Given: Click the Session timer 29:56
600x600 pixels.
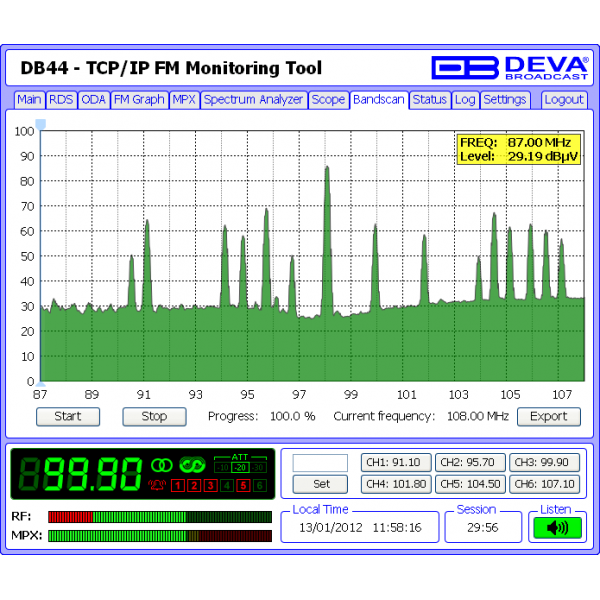Looking at the screenshot, I should click(x=483, y=528).
